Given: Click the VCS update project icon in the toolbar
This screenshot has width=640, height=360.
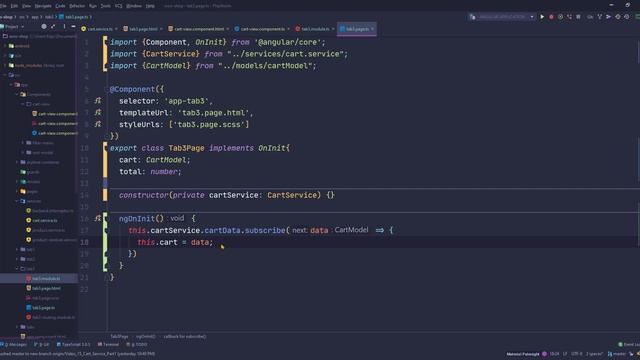Looking at the screenshot, I should (x=590, y=17).
